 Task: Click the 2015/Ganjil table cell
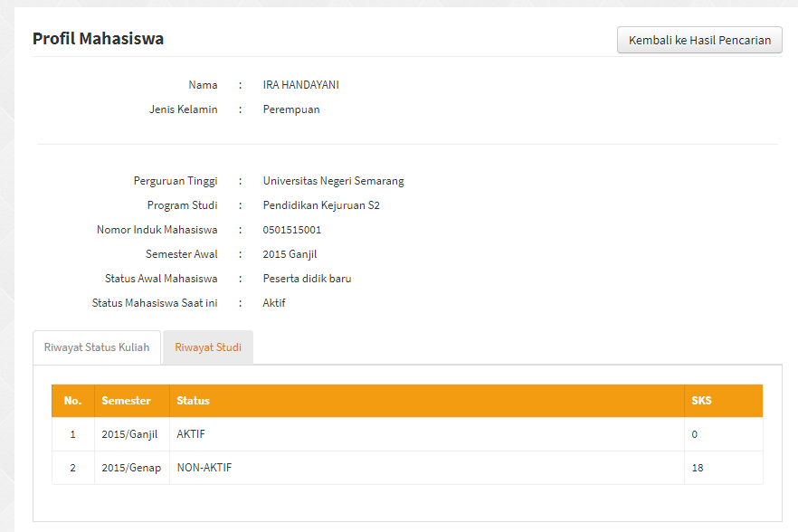coord(132,434)
